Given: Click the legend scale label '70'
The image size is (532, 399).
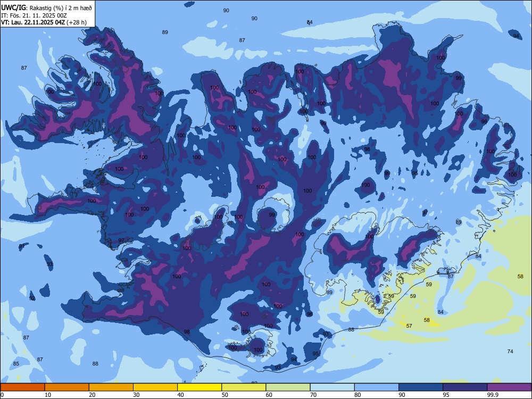Looking at the screenshot, I should (x=313, y=395).
